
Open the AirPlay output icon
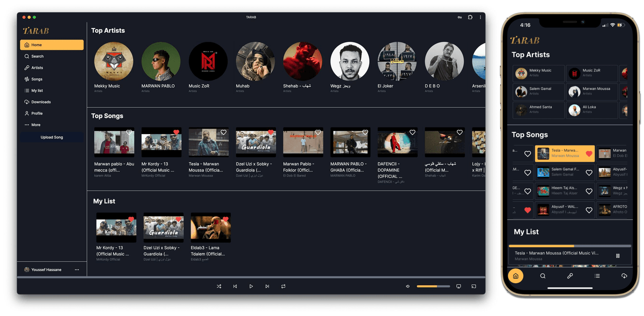458,286
